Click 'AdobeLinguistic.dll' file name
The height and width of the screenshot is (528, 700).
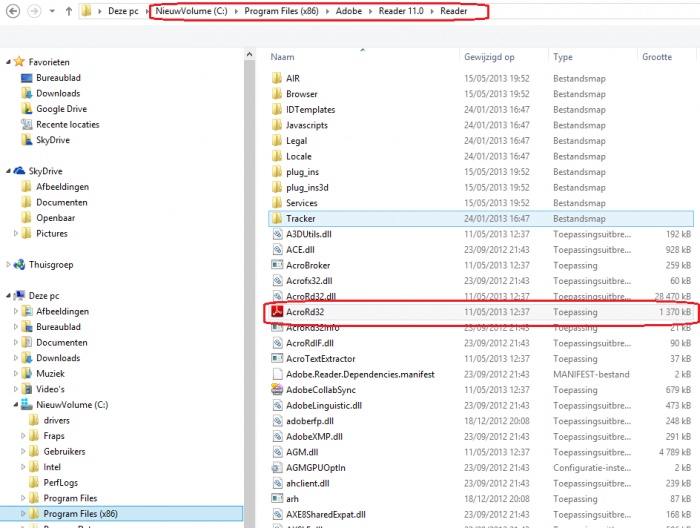coord(324,405)
